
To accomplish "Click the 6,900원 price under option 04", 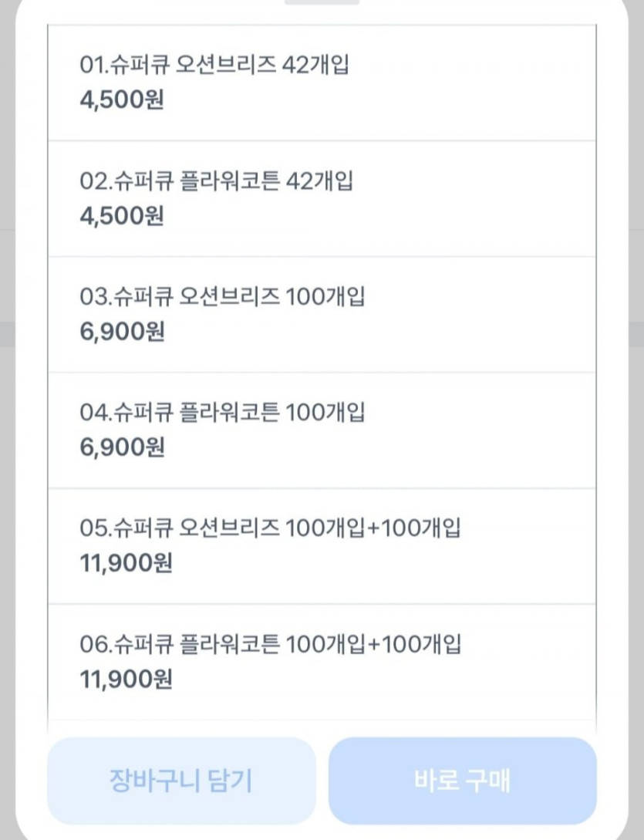I will (122, 448).
